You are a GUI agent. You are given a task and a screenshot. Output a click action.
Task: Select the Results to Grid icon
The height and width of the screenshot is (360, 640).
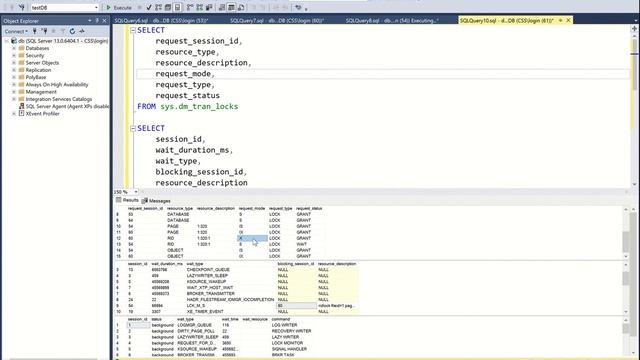tap(231, 7)
